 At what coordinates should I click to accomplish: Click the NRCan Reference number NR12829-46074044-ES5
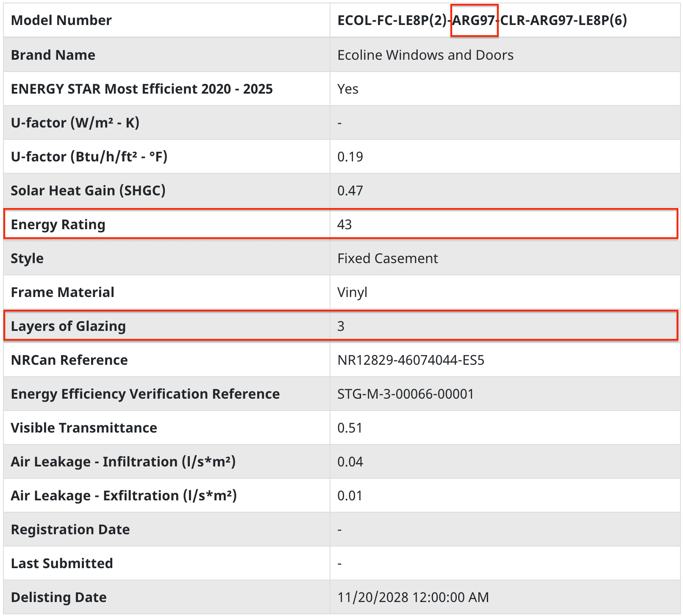pos(411,360)
